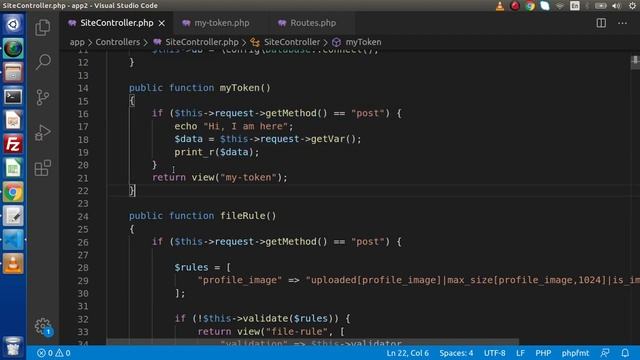Open Manage gear with update badge

coord(43,327)
